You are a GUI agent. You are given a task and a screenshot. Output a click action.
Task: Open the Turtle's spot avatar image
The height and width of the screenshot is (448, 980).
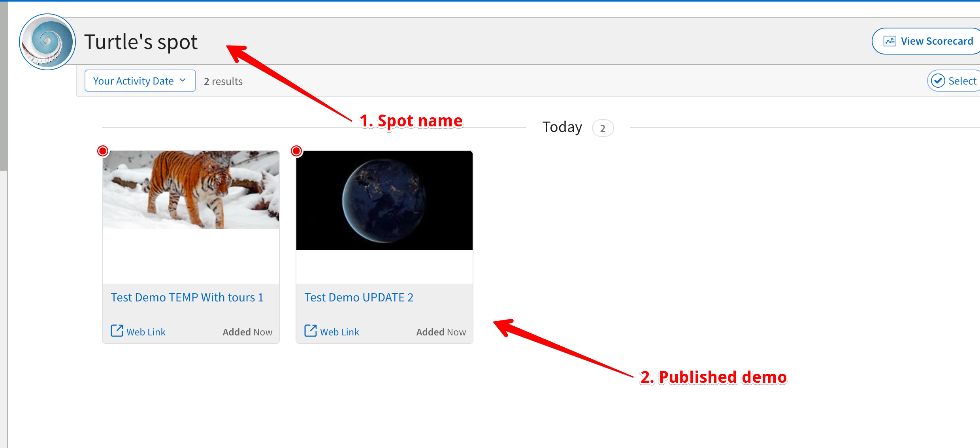(47, 42)
